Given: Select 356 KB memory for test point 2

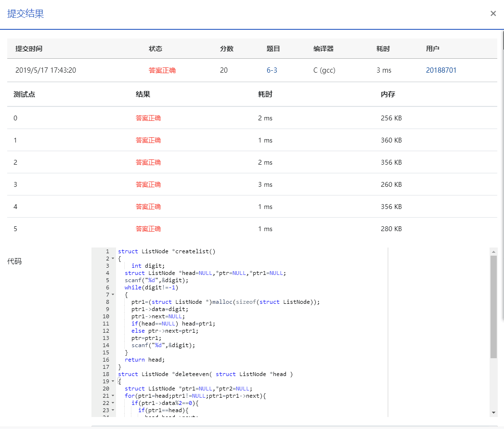Looking at the screenshot, I should click(391, 162).
